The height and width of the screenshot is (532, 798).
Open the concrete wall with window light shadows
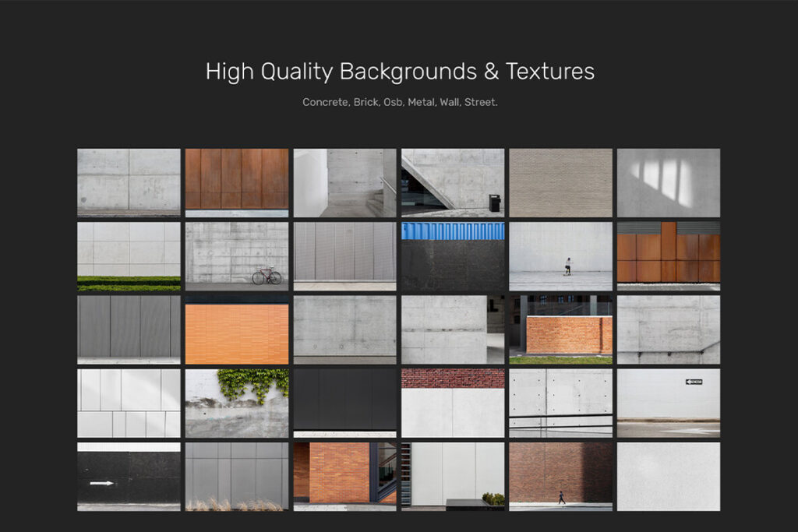tap(668, 182)
